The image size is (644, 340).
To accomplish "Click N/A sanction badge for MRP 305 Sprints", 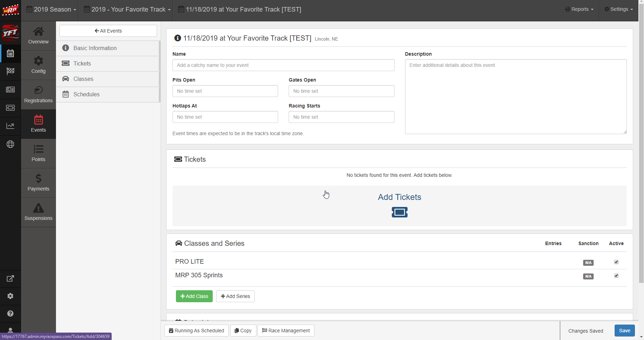I will tap(588, 276).
